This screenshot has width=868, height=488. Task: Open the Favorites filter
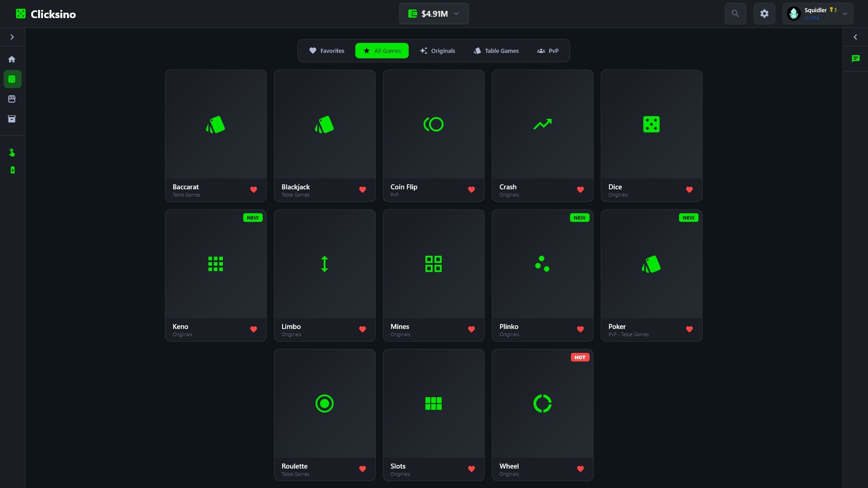[327, 51]
